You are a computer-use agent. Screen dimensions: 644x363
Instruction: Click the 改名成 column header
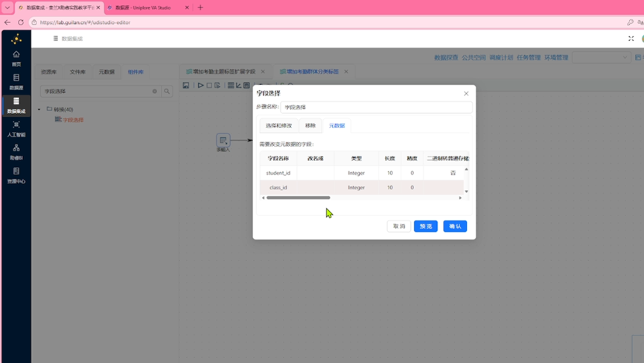[316, 158]
